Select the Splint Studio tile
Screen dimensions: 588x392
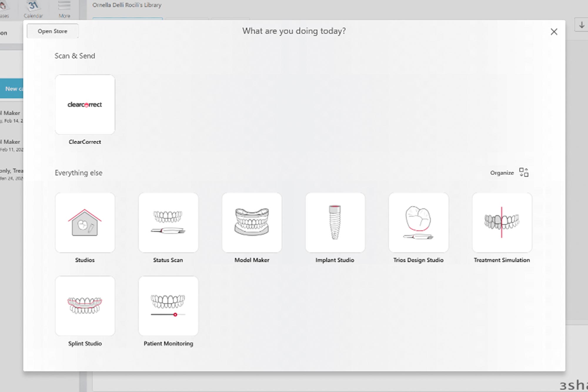(85, 306)
